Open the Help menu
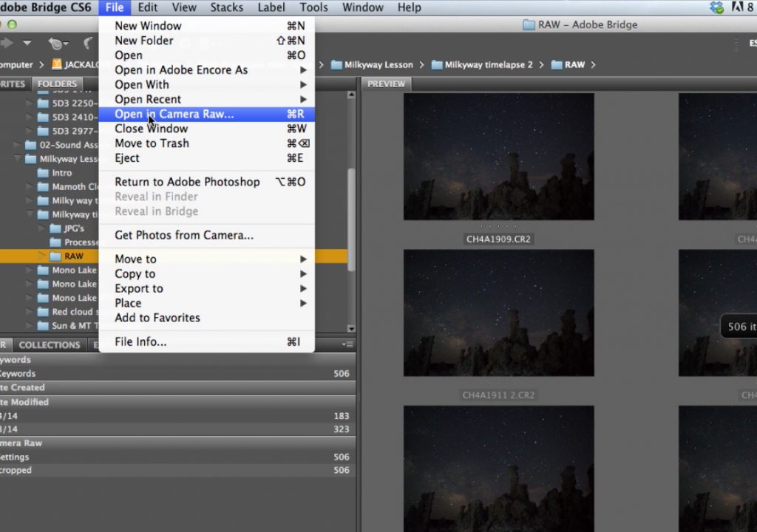 410,7
